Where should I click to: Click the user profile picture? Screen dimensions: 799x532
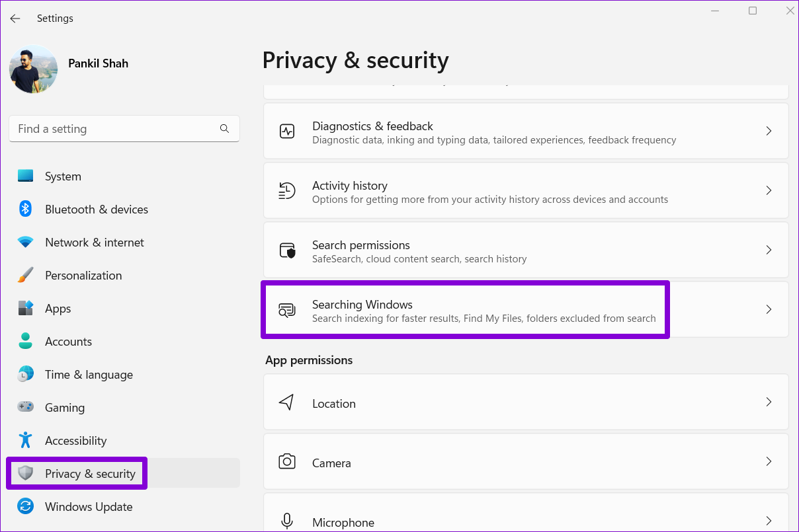tap(33, 69)
